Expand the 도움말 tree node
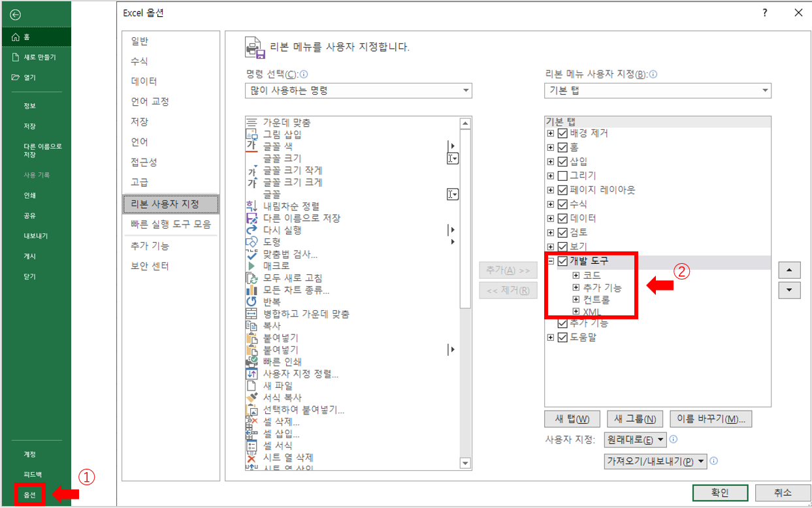This screenshot has height=508, width=812. pos(551,338)
